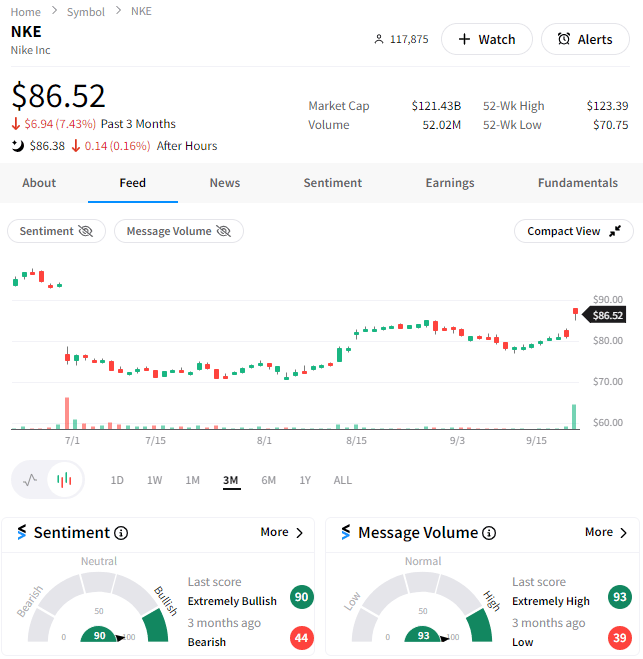Click the chevron next to Sentiment More
The width and height of the screenshot is (643, 659).
[x=299, y=533]
